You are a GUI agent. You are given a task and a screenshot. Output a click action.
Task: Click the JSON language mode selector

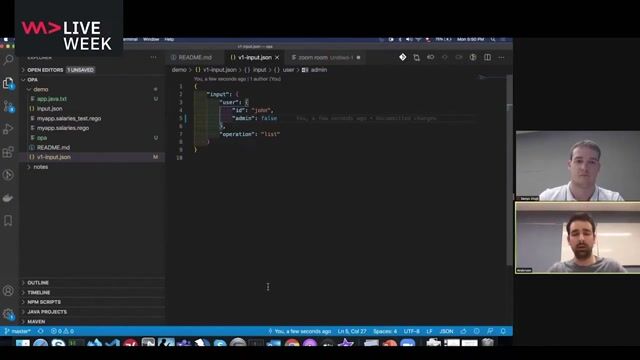(446, 331)
